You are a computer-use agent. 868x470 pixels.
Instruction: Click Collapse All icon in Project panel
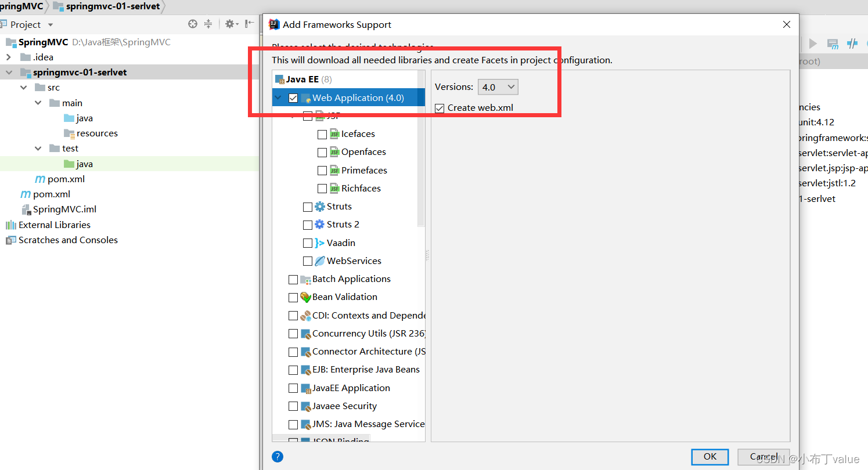[208, 24]
